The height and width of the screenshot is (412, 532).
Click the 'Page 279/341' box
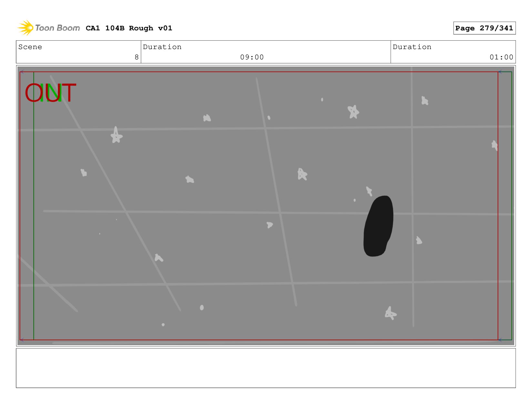484,28
